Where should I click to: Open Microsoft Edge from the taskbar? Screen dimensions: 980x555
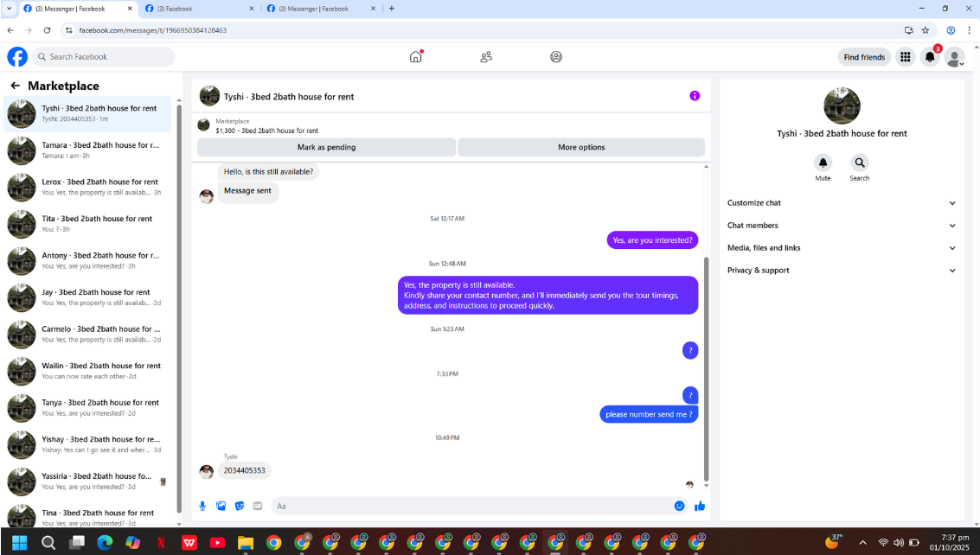(105, 543)
